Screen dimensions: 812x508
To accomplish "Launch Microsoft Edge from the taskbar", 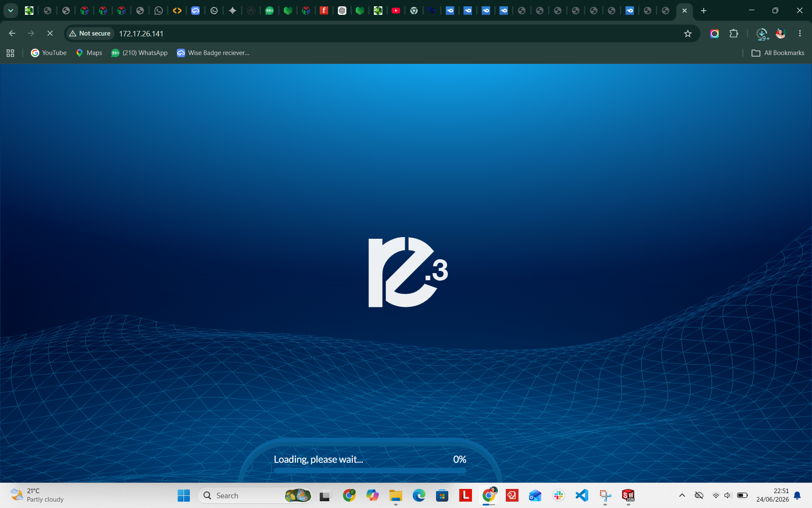I will [419, 495].
